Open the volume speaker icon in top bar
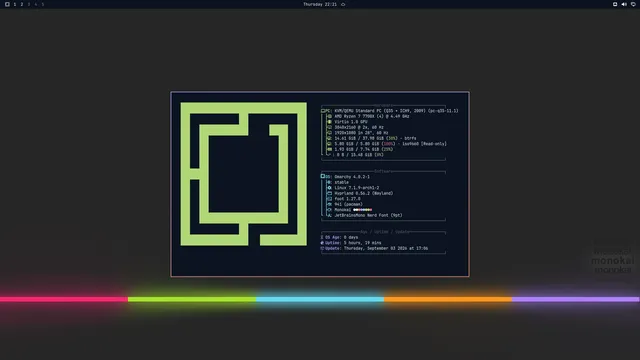This screenshot has width=640, height=360. [x=624, y=4]
